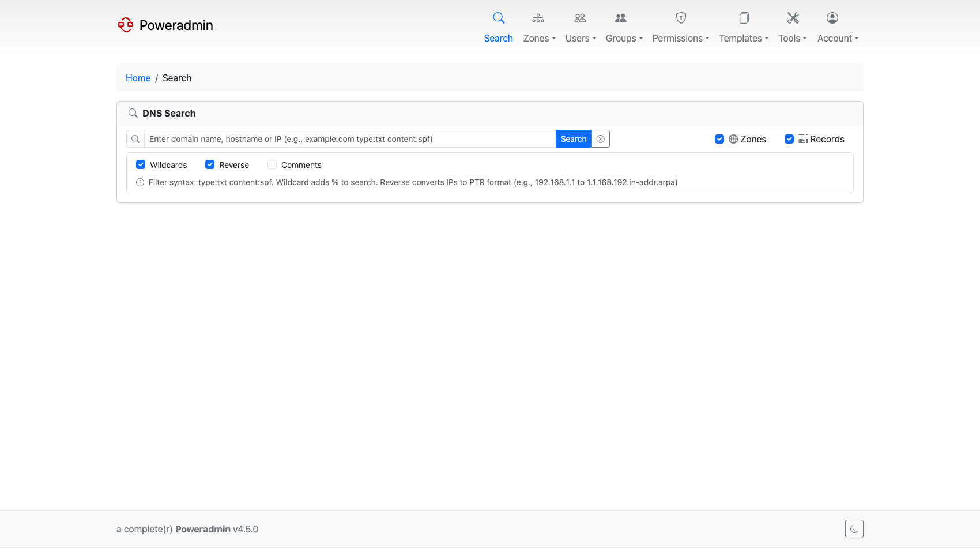Viewport: 980px width, 548px height.
Task: Toggle dark mode with moon icon
Action: (x=854, y=529)
